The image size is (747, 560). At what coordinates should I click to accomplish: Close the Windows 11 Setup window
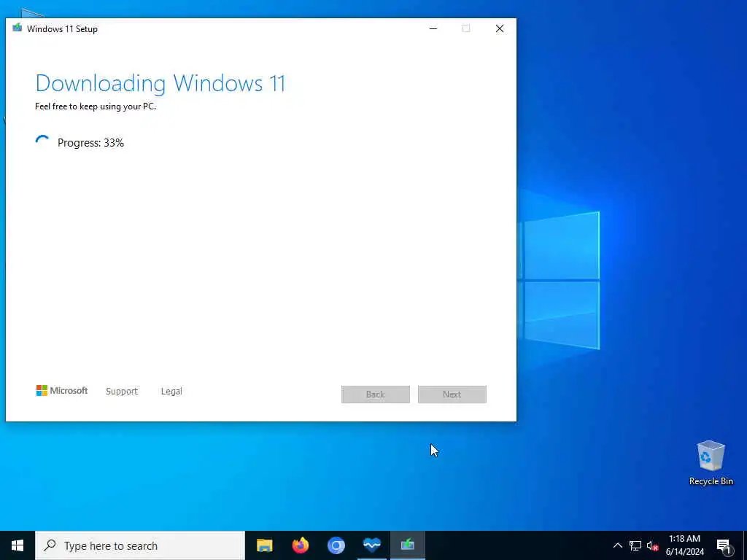click(499, 28)
